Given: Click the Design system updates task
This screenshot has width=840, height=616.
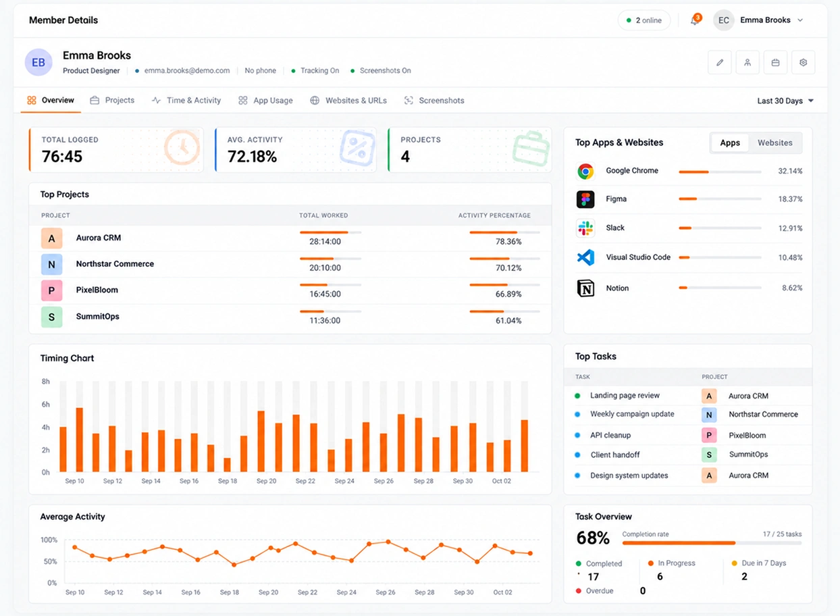Looking at the screenshot, I should click(629, 476).
